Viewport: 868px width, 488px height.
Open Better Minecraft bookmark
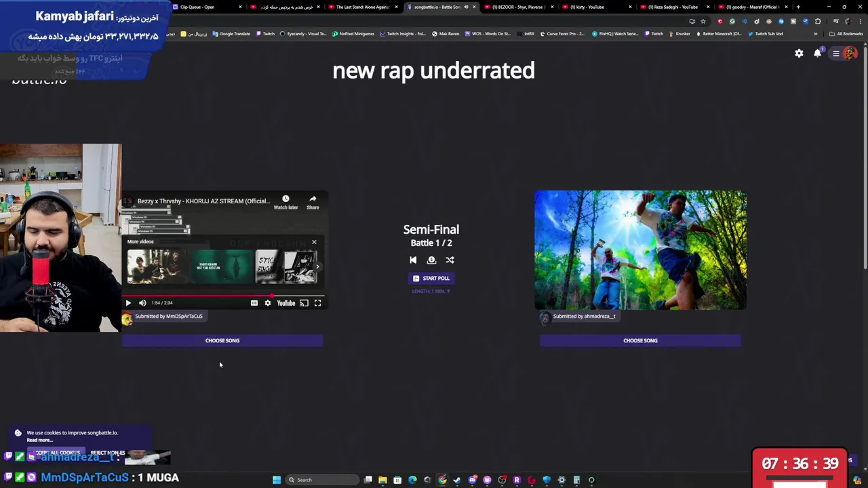tap(719, 34)
